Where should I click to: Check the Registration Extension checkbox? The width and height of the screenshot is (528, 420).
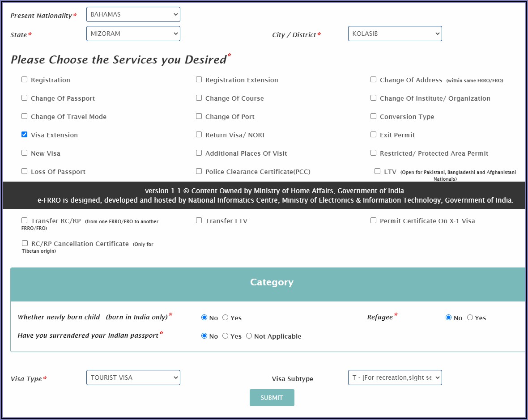(x=199, y=80)
